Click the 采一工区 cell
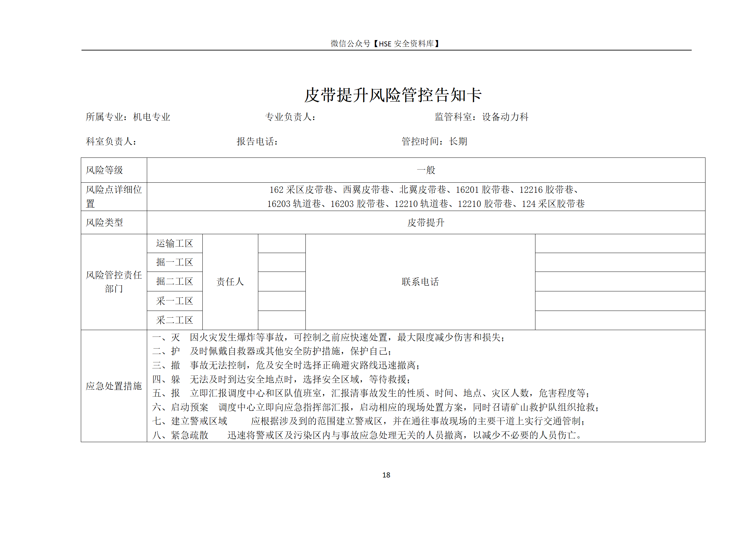Viewport: 756px width, 534px height. coord(175,301)
